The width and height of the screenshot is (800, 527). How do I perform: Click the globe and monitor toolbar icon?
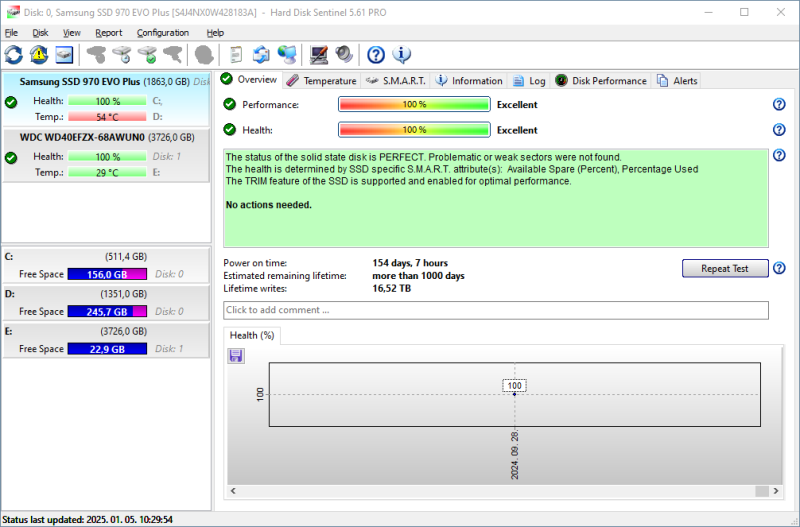pos(287,55)
